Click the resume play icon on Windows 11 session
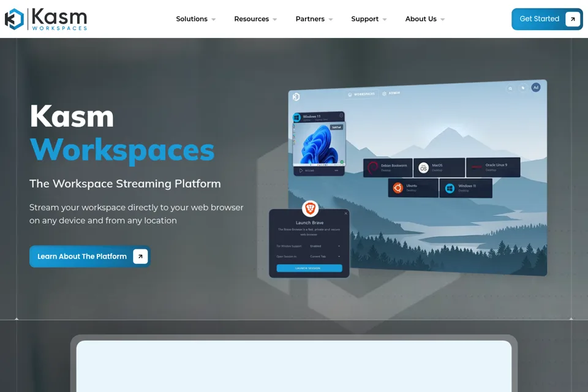 301,171
